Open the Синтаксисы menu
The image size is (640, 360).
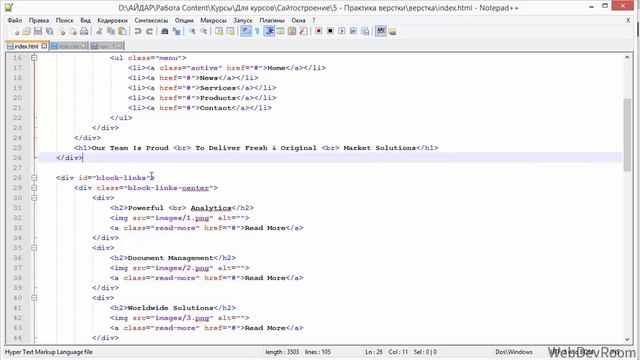click(151, 20)
